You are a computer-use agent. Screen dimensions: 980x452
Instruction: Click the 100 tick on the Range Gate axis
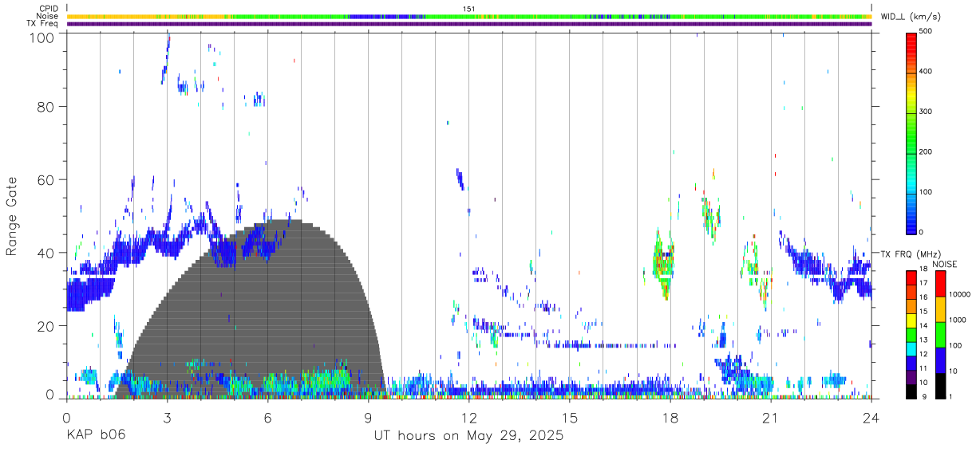click(42, 37)
